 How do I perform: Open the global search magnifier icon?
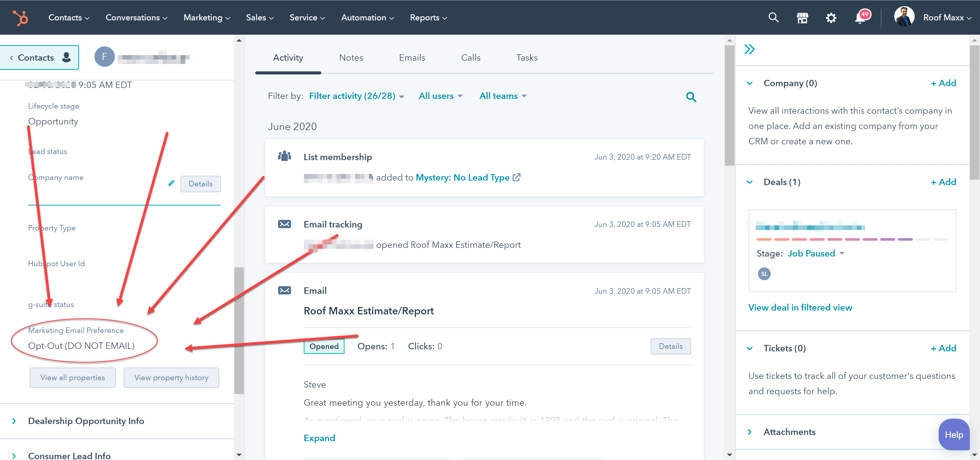[x=774, y=18]
